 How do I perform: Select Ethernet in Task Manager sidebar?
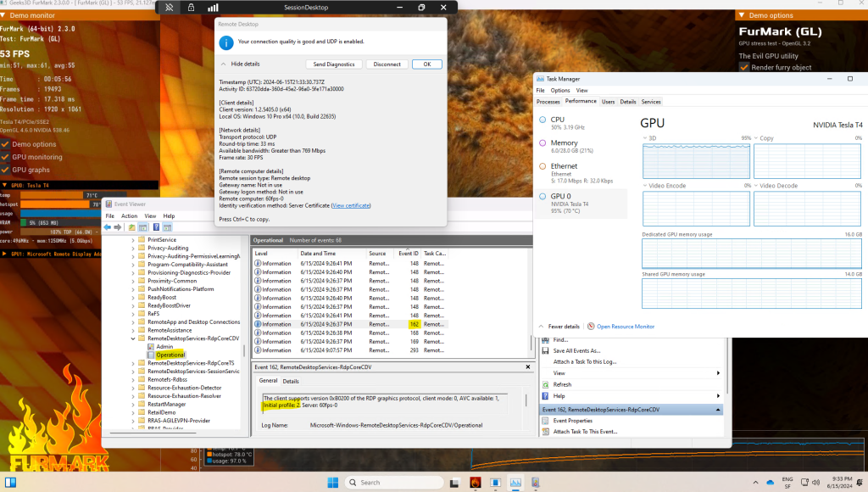[x=581, y=173]
